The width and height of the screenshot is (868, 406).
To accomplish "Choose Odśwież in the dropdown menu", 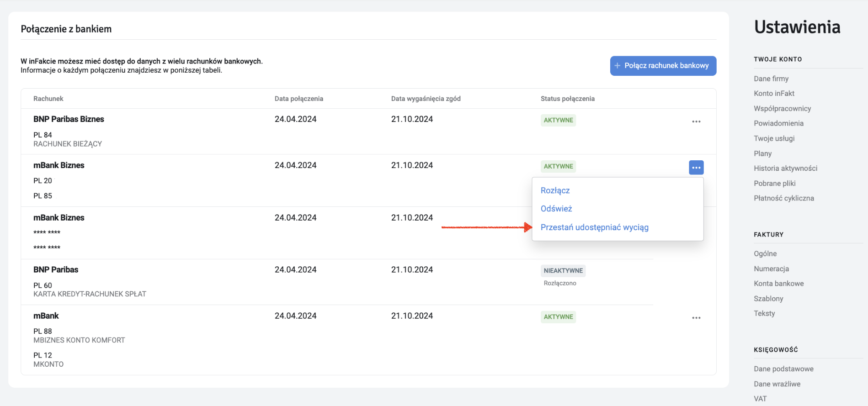I will pyautogui.click(x=556, y=209).
